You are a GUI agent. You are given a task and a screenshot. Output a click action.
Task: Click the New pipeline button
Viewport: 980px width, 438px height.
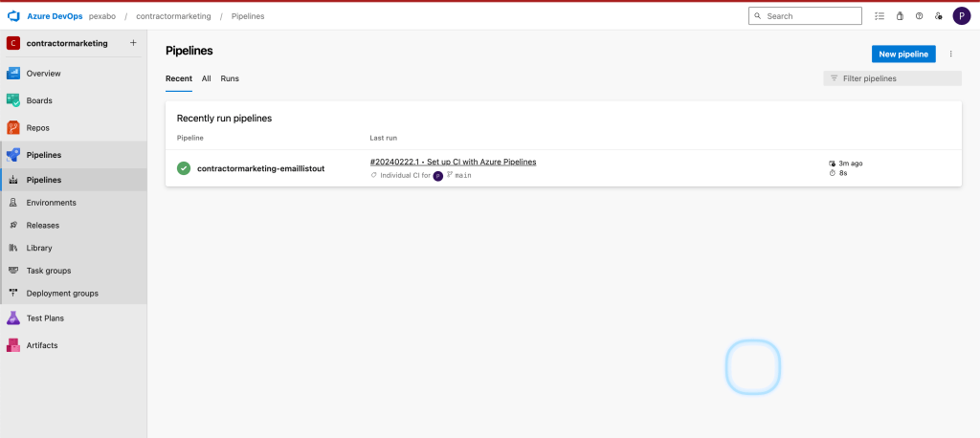(x=903, y=55)
